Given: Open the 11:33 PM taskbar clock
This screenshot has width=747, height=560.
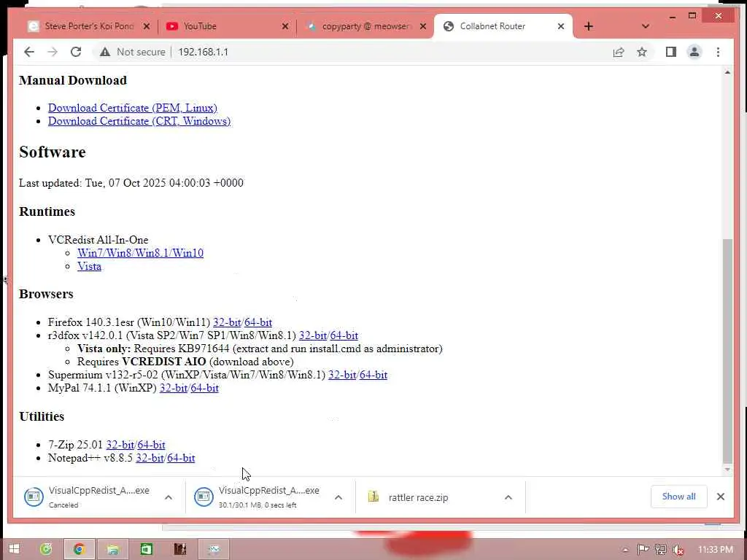Looking at the screenshot, I should (716, 550).
